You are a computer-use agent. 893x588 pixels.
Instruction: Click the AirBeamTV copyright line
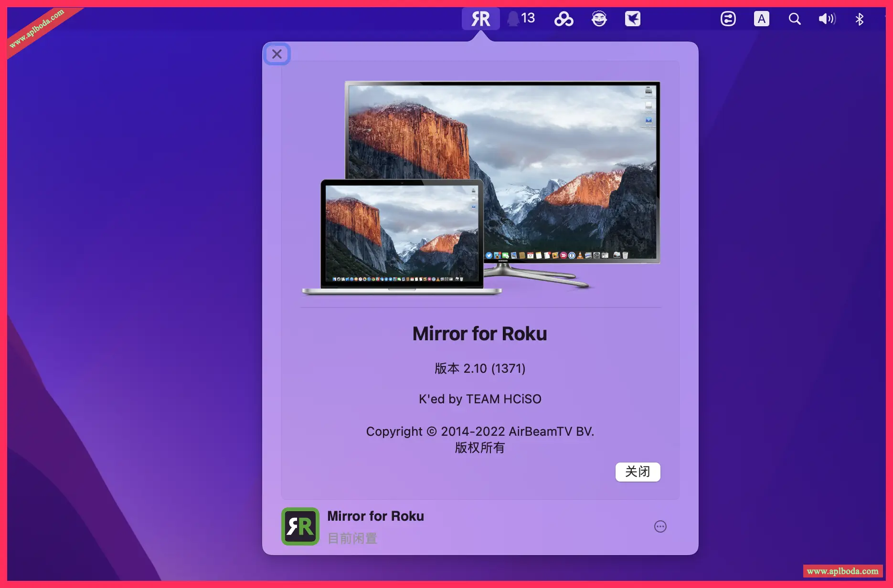pos(480,431)
